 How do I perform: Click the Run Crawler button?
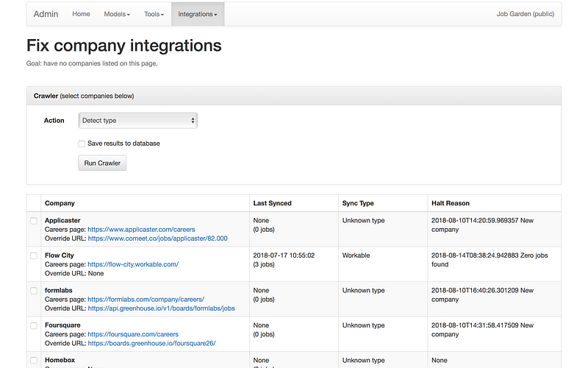pyautogui.click(x=102, y=163)
